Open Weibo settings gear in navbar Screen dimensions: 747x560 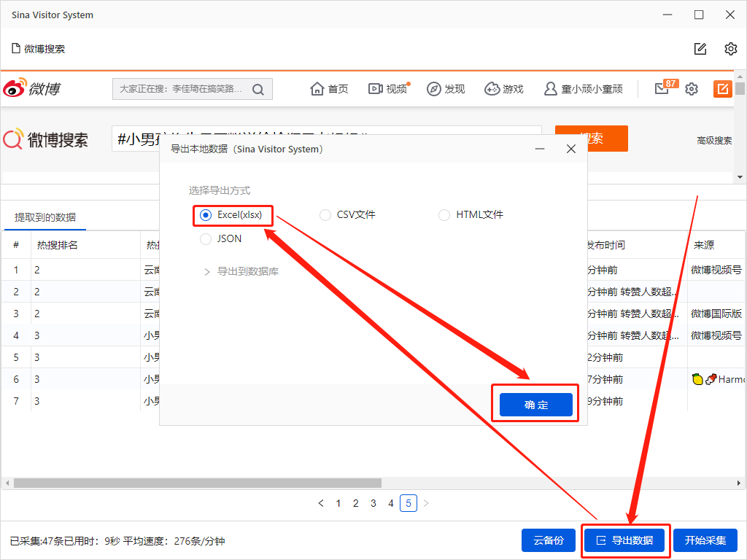click(692, 89)
